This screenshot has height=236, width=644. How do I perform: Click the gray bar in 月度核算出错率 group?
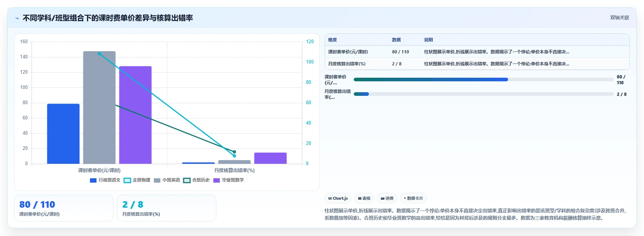point(234,162)
